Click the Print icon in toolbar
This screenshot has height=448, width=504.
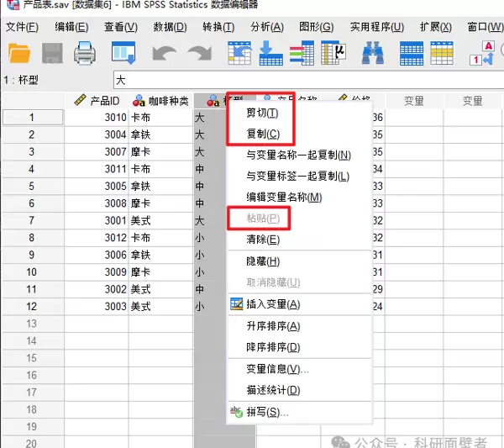click(x=85, y=54)
